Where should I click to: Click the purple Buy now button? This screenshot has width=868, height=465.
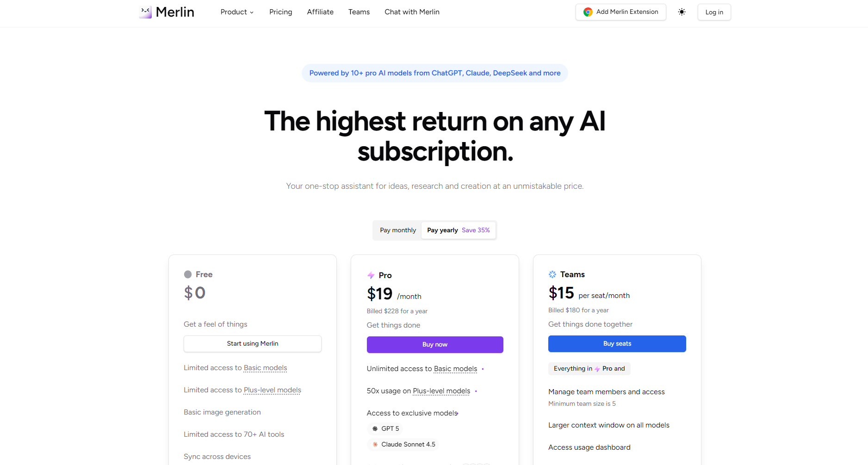point(435,345)
